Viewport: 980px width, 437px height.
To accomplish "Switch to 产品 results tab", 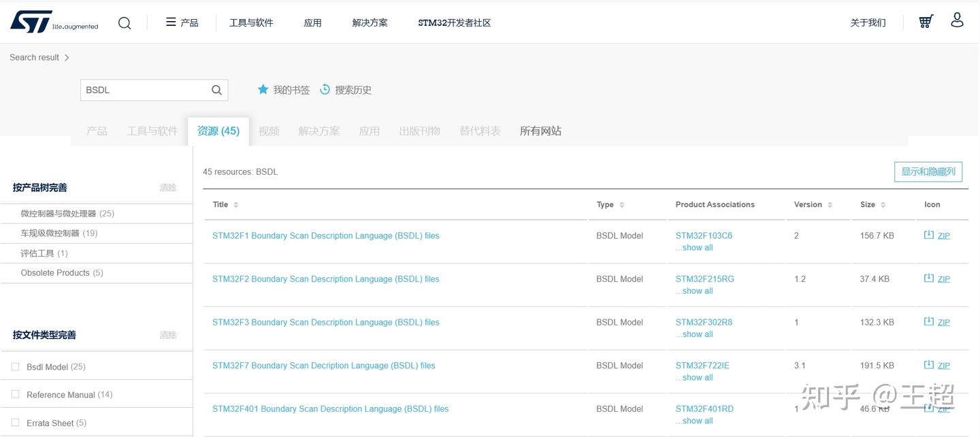I will point(97,131).
